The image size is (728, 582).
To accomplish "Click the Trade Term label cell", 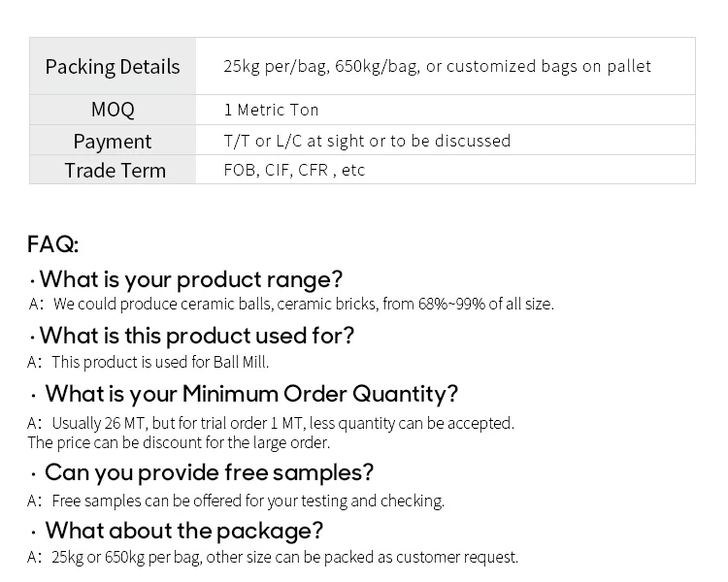I will [115, 170].
